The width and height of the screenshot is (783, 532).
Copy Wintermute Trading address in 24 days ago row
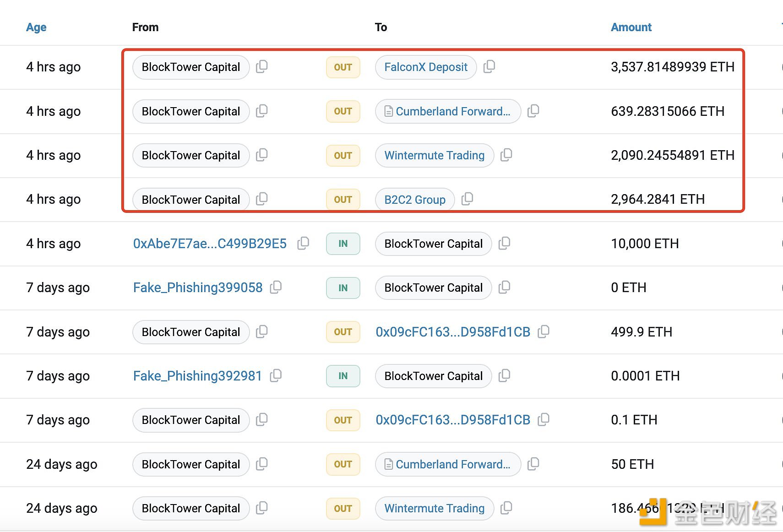506,508
